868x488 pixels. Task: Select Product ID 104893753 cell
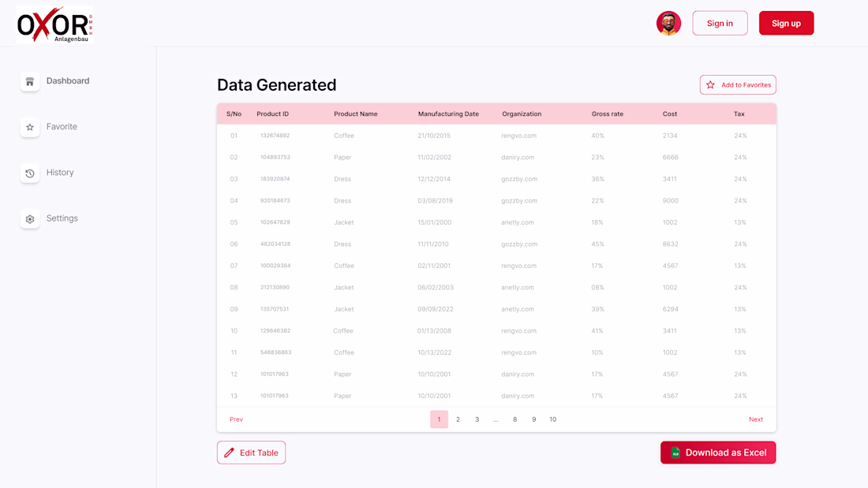[275, 157]
